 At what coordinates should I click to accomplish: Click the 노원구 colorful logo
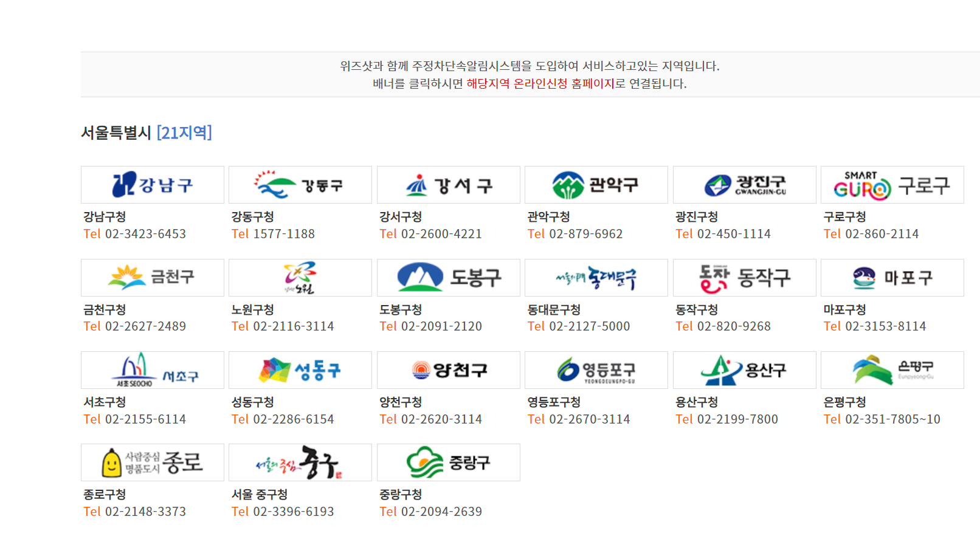coord(300,278)
